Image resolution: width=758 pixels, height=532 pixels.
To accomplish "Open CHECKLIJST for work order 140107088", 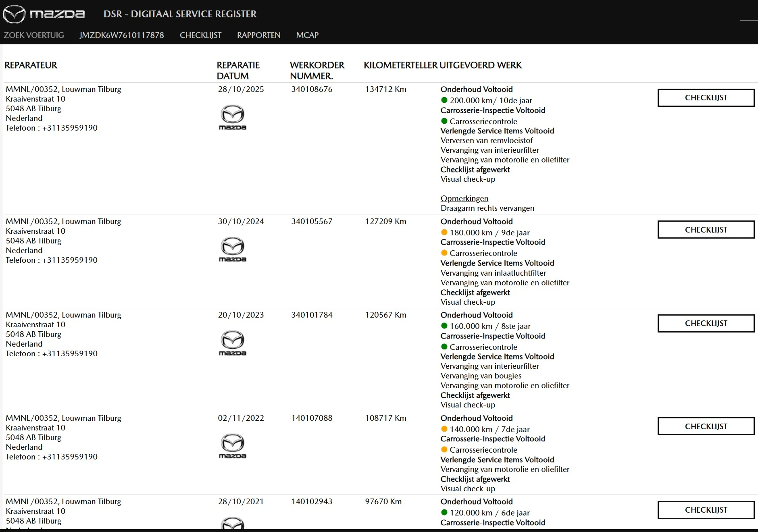I will coord(706,426).
